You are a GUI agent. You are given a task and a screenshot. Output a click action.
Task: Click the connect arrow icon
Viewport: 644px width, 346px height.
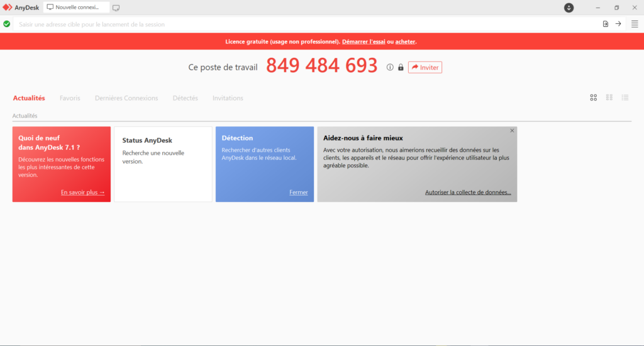[x=618, y=25]
